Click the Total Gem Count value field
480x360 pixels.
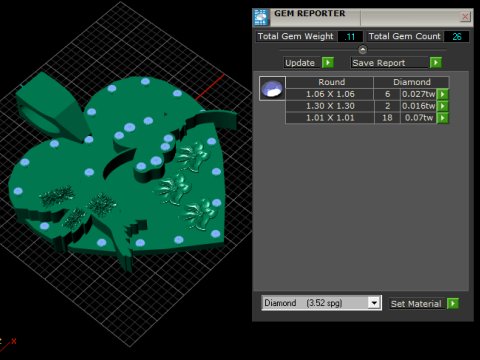457,36
